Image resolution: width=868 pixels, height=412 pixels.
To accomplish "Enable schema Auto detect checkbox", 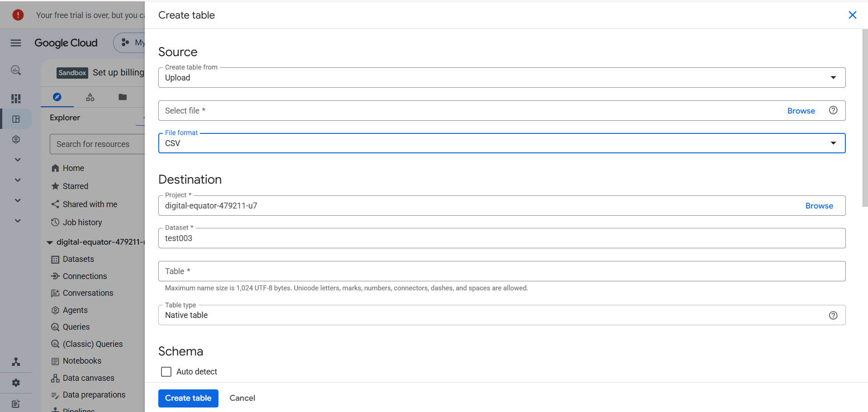I will [166, 372].
